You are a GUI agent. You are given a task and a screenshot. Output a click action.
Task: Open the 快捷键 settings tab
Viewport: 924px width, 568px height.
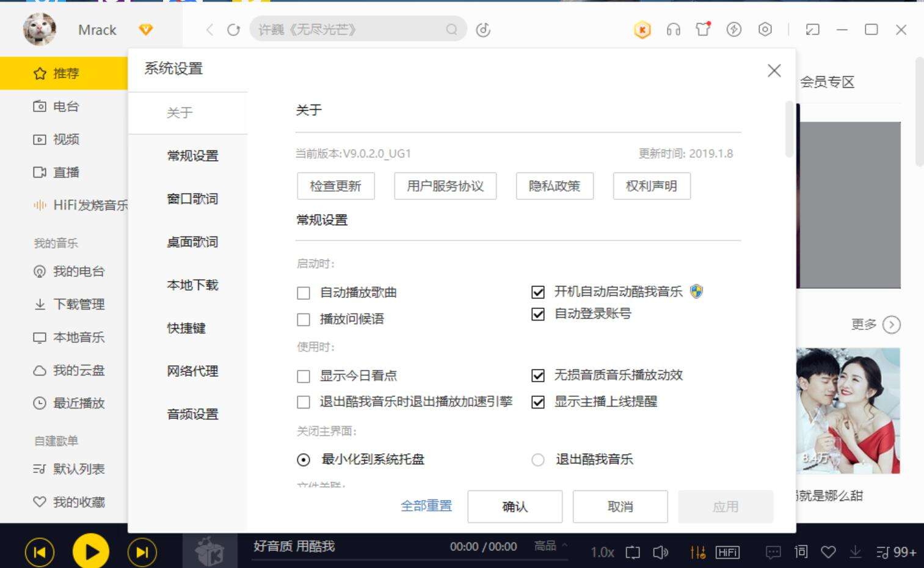(x=186, y=328)
